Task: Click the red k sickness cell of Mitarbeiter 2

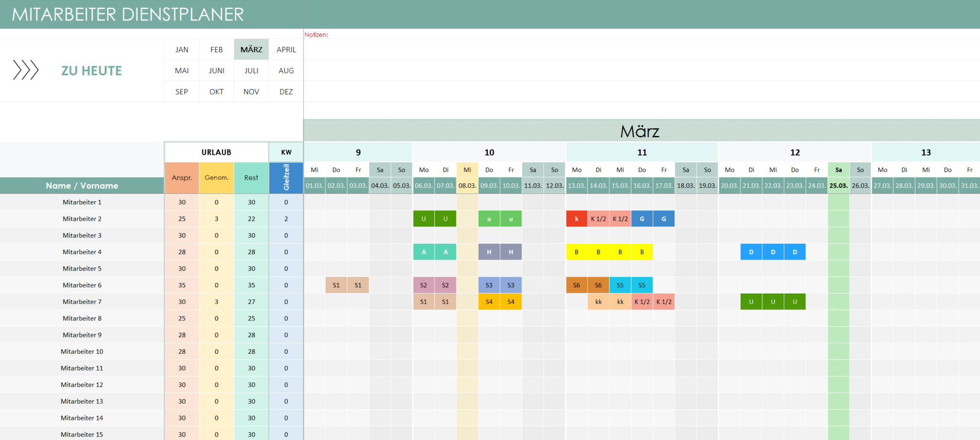Action: (x=577, y=218)
